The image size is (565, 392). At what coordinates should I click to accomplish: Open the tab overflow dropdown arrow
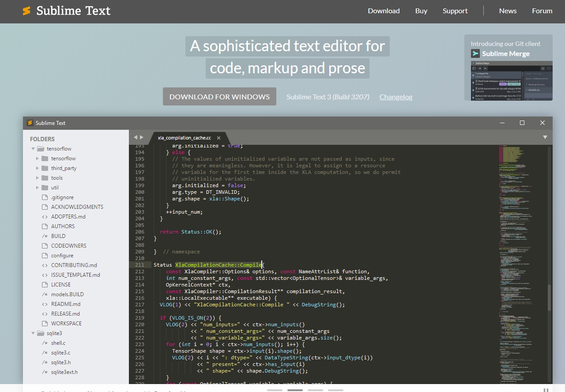point(545,137)
